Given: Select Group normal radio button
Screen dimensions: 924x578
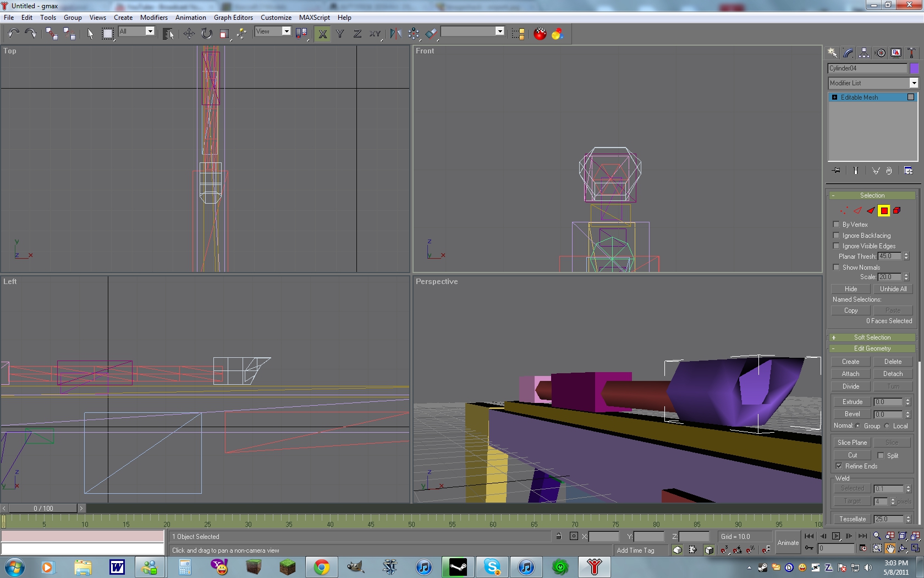Looking at the screenshot, I should 858,426.
